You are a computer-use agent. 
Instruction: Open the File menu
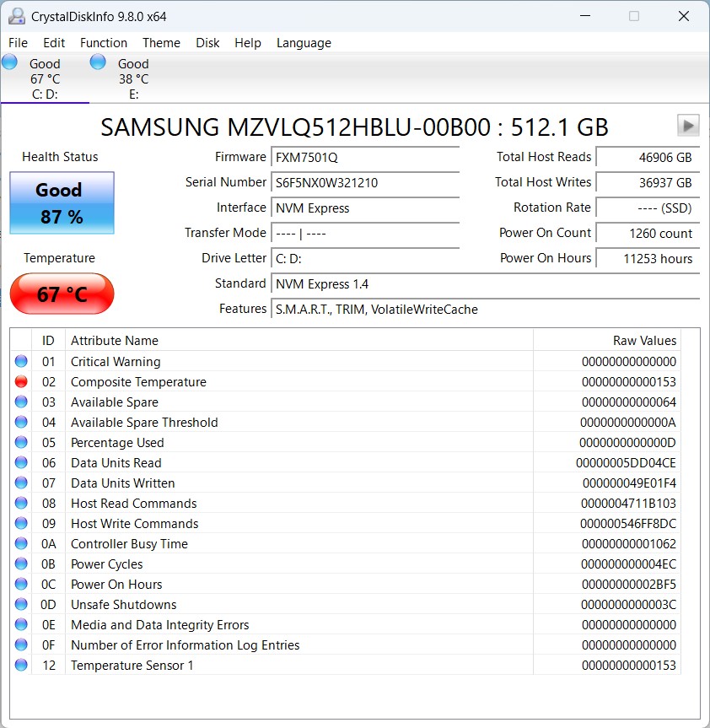pyautogui.click(x=18, y=43)
